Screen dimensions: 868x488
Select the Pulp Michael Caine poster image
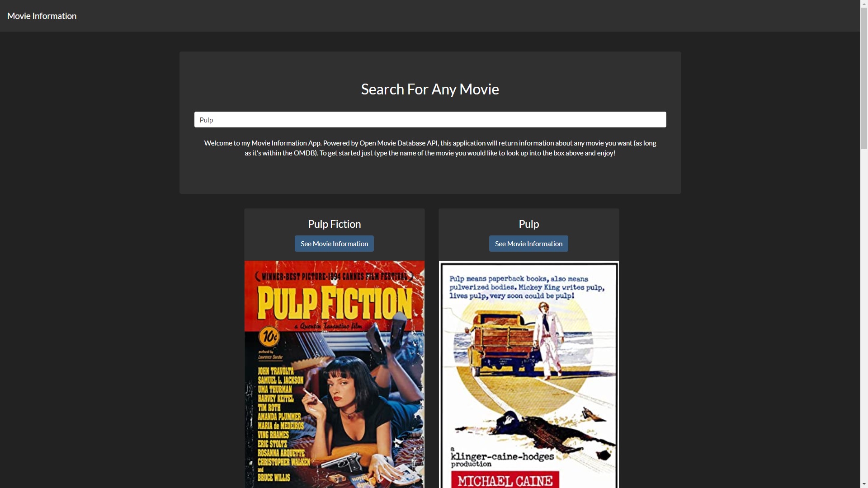(x=529, y=374)
